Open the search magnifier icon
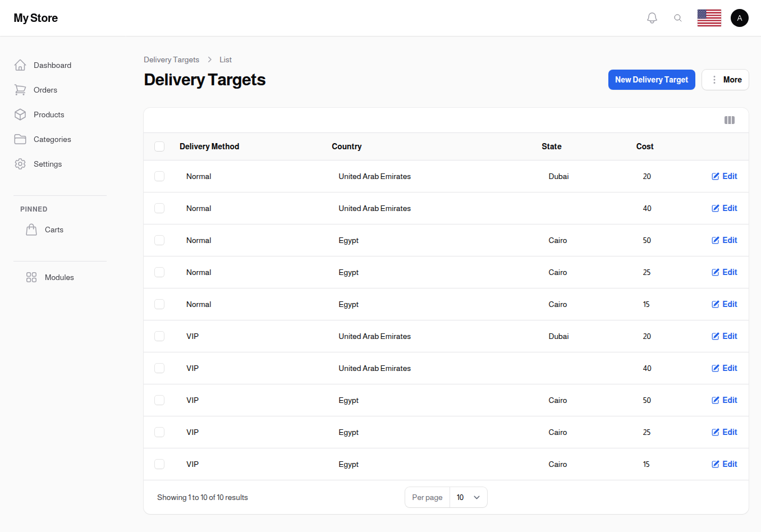 [x=678, y=17]
